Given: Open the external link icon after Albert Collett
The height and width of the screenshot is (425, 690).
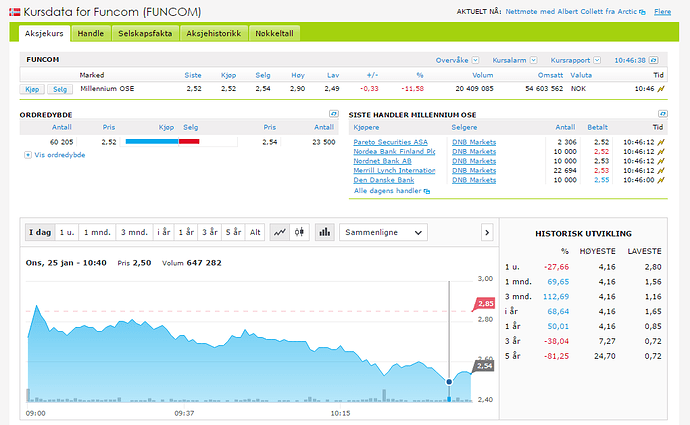Looking at the screenshot, I should point(642,12).
